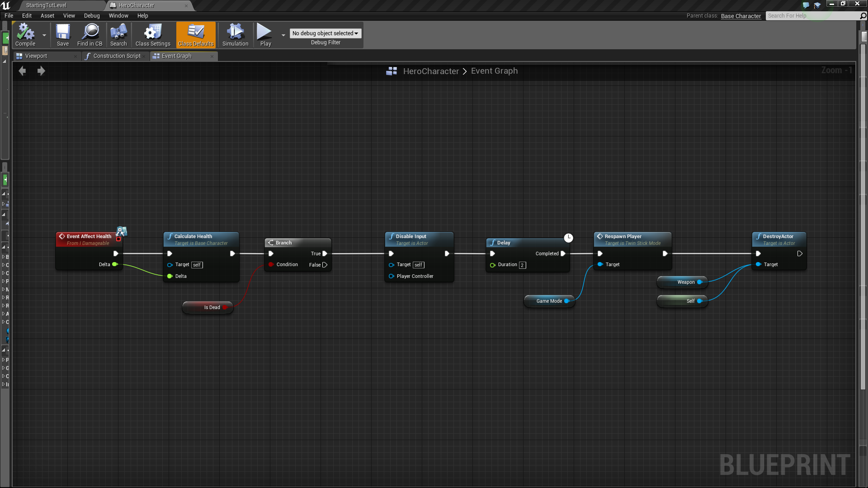
Task: Switch to the Construction Script tab
Action: 116,56
